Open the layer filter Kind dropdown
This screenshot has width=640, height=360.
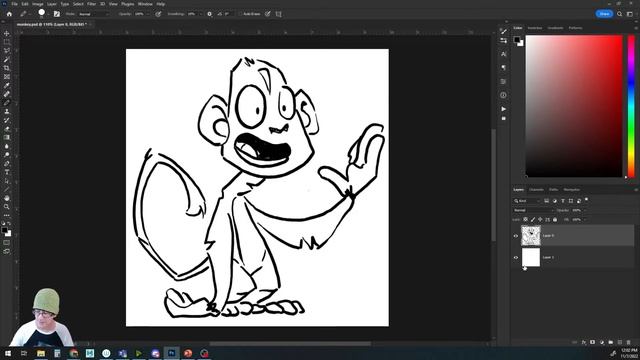pyautogui.click(x=527, y=200)
